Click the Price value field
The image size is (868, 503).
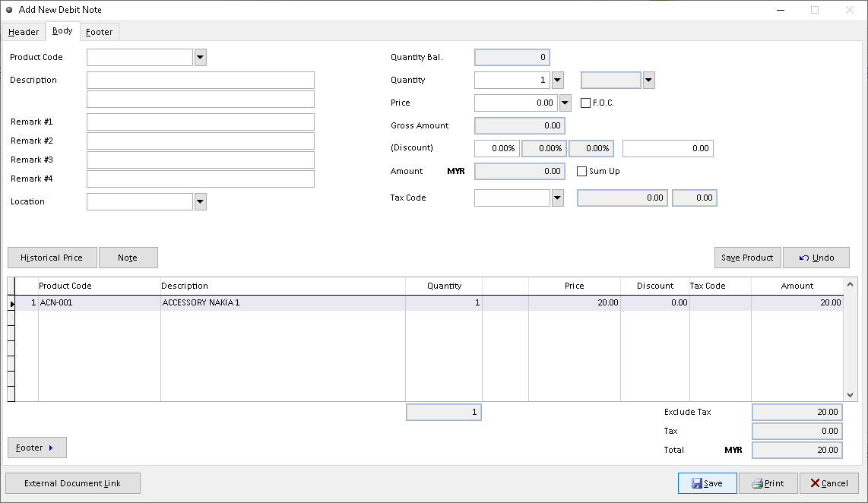tap(516, 103)
